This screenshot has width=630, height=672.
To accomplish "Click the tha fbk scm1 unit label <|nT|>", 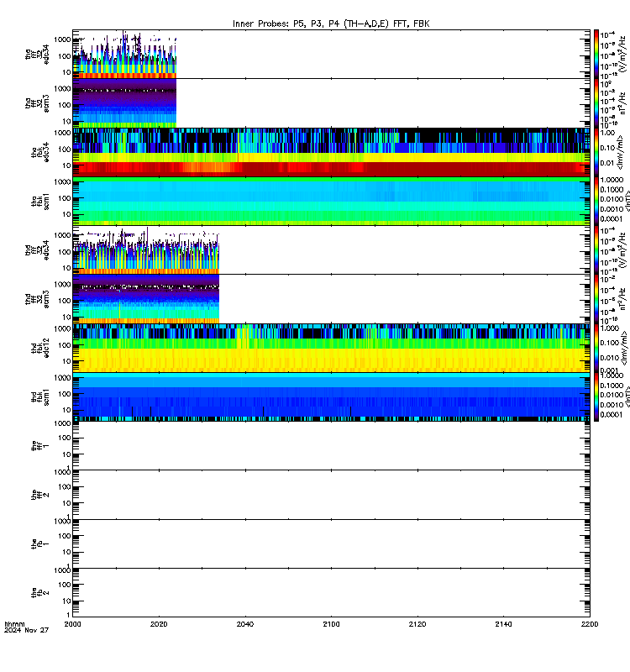I will [627, 201].
